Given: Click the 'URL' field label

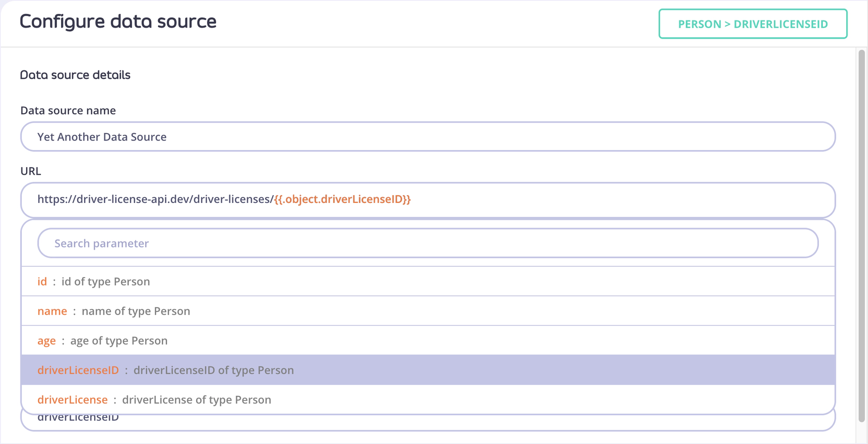Looking at the screenshot, I should pos(30,170).
